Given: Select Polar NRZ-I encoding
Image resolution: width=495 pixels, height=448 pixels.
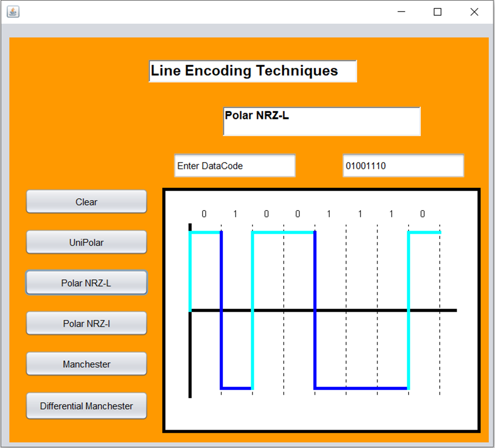Looking at the screenshot, I should tap(86, 323).
